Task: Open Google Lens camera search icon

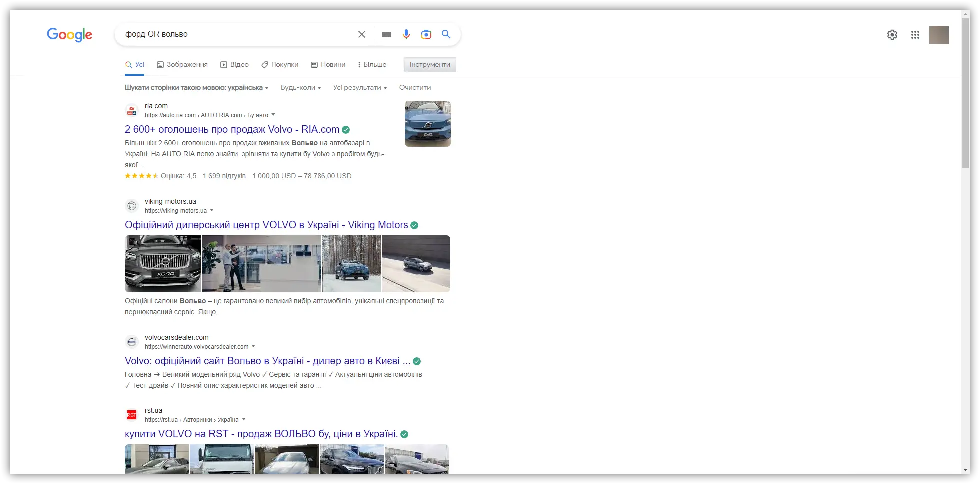Action: pos(426,34)
